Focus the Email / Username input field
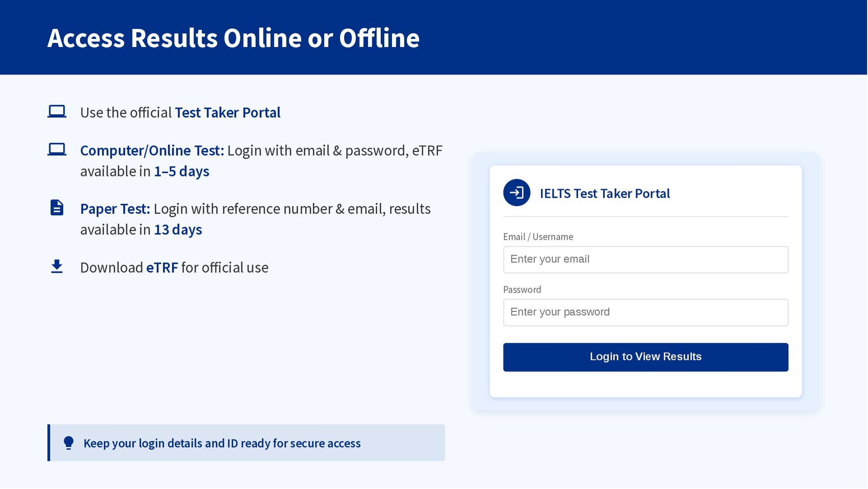868x489 pixels. (646, 260)
